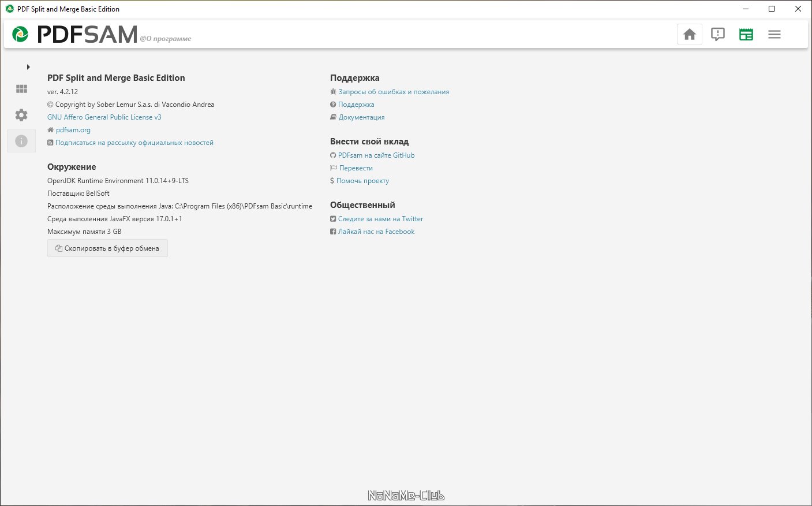Open settings gear in sidebar
Screen dimensions: 812x506
(21, 115)
